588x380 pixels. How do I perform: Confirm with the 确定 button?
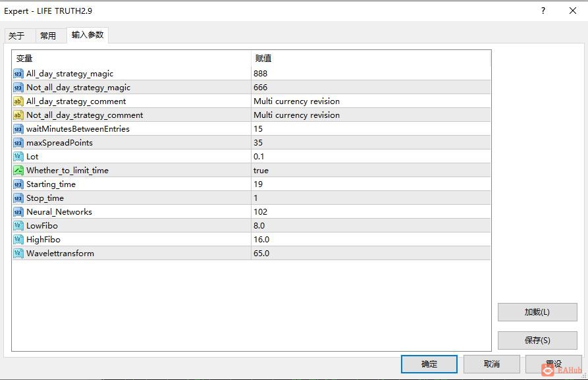pyautogui.click(x=429, y=364)
